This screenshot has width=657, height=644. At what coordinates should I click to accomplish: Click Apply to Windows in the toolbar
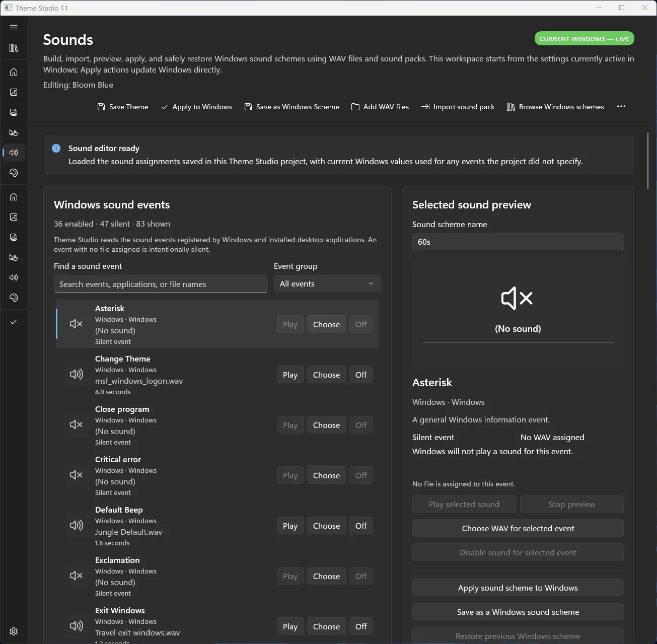coord(196,107)
